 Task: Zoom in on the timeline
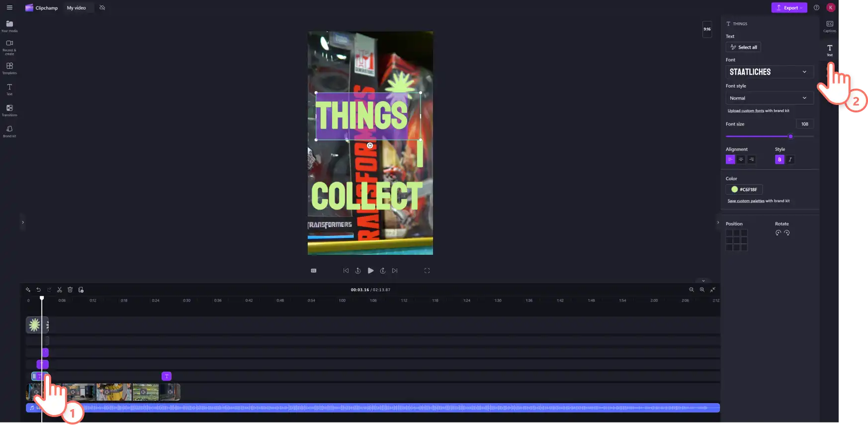click(x=702, y=290)
